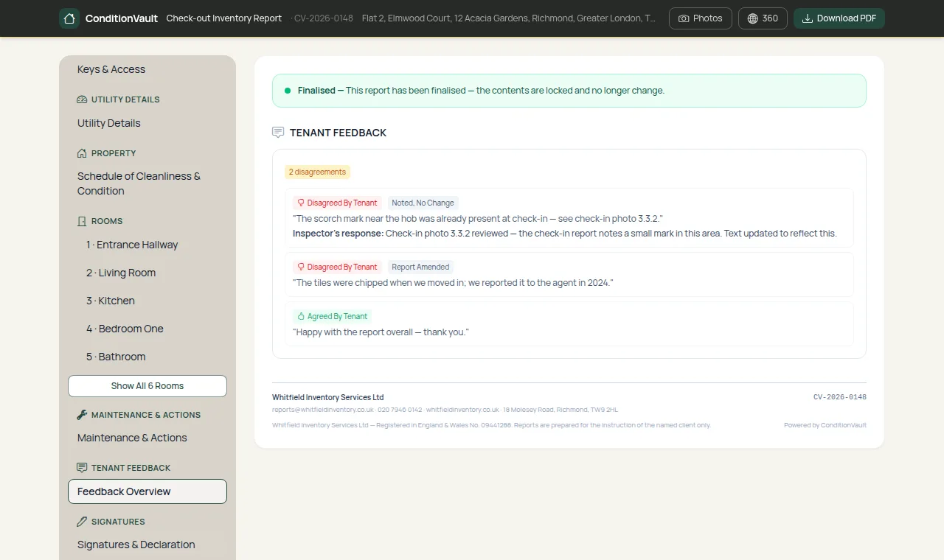
Task: Click 'Whitfield Inventory Services Ltd' footer name
Action: (x=328, y=397)
